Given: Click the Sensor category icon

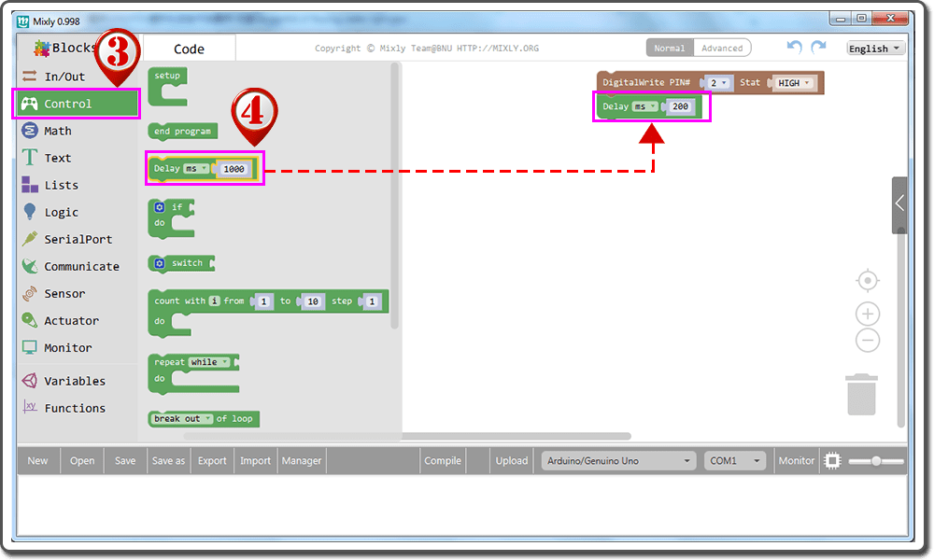Looking at the screenshot, I should click(x=29, y=293).
